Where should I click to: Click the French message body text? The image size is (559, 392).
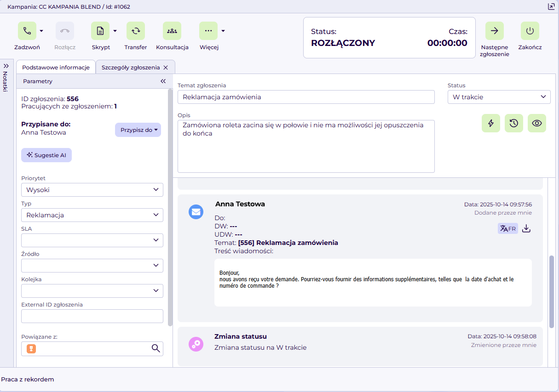(x=366, y=279)
